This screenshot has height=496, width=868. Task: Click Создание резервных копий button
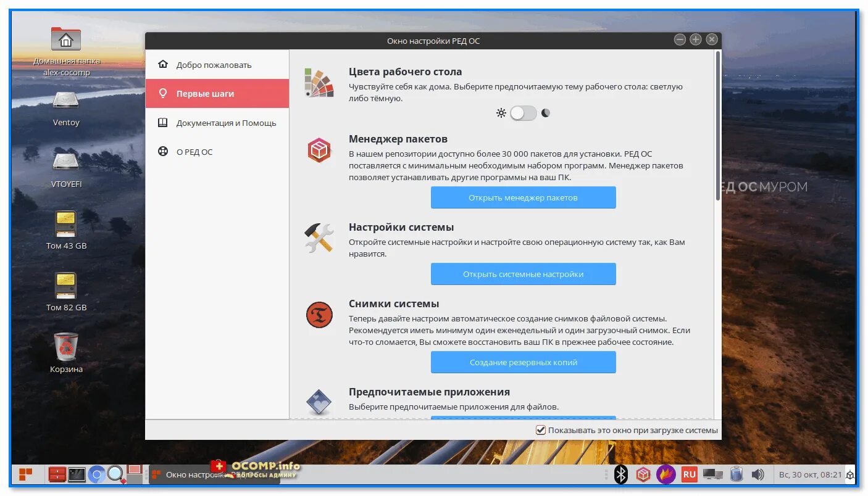click(x=524, y=362)
